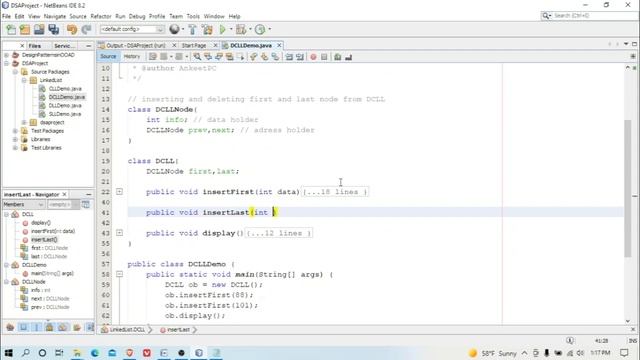Click the Undo arrow icon
Image resolution: width=640 pixels, height=360 pixels.
[x=72, y=29]
